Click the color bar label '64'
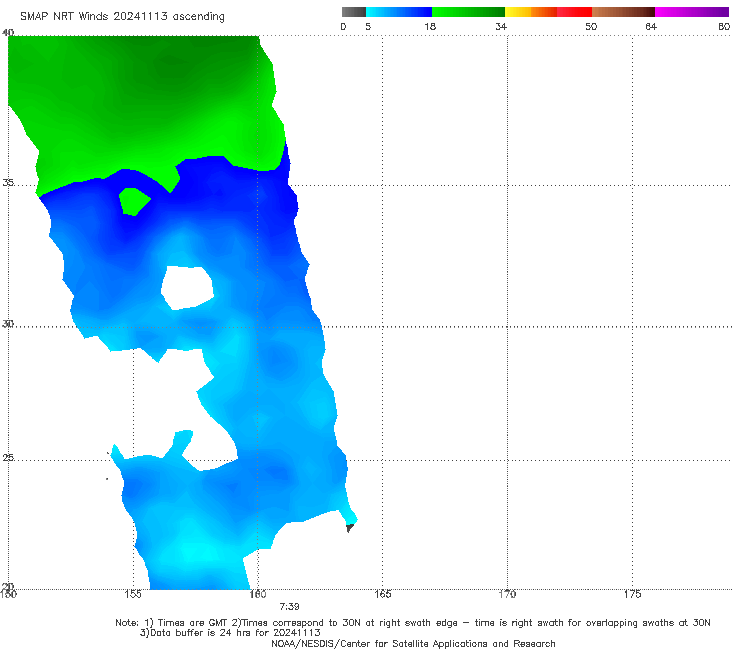Image resolution: width=740 pixels, height=650 pixels. pos(651,26)
